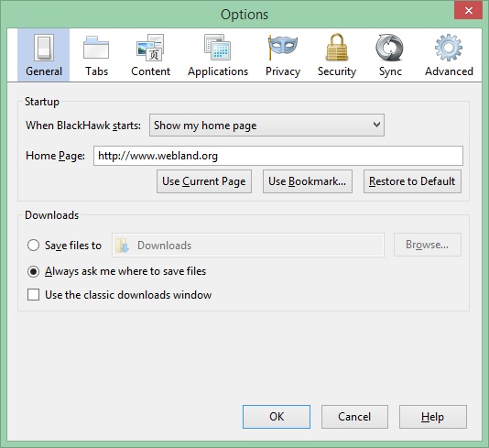This screenshot has height=448, width=489.
Task: Open Help for the Options dialog
Action: tap(433, 417)
